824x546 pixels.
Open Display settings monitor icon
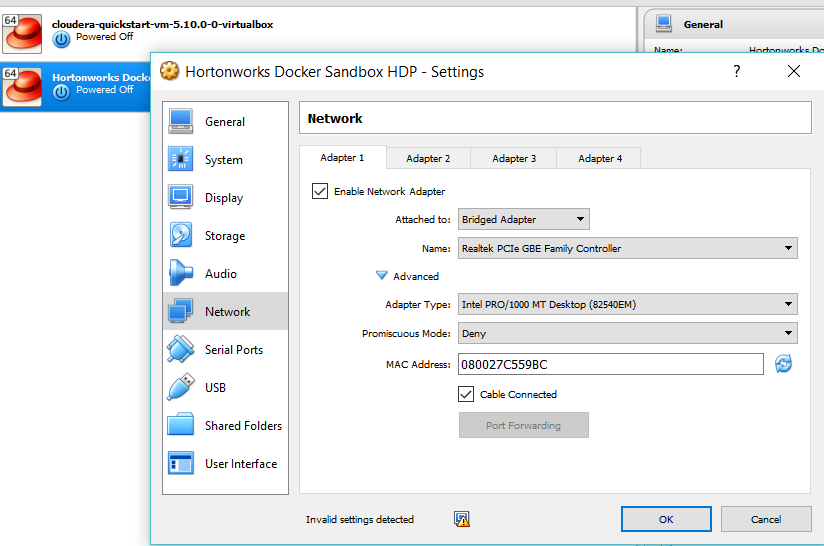181,197
